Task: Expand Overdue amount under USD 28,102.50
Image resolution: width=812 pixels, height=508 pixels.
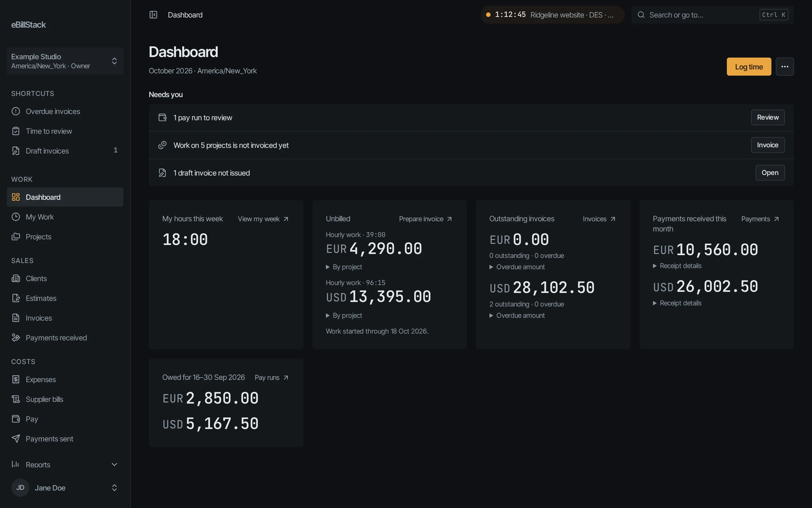Action: click(517, 316)
